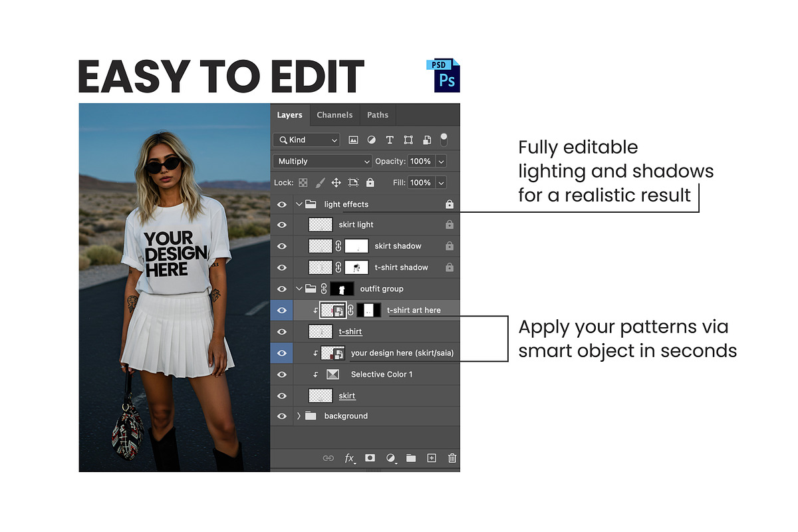Click lock icon on light effects group
Image resolution: width=798 pixels, height=532 pixels.
450,204
